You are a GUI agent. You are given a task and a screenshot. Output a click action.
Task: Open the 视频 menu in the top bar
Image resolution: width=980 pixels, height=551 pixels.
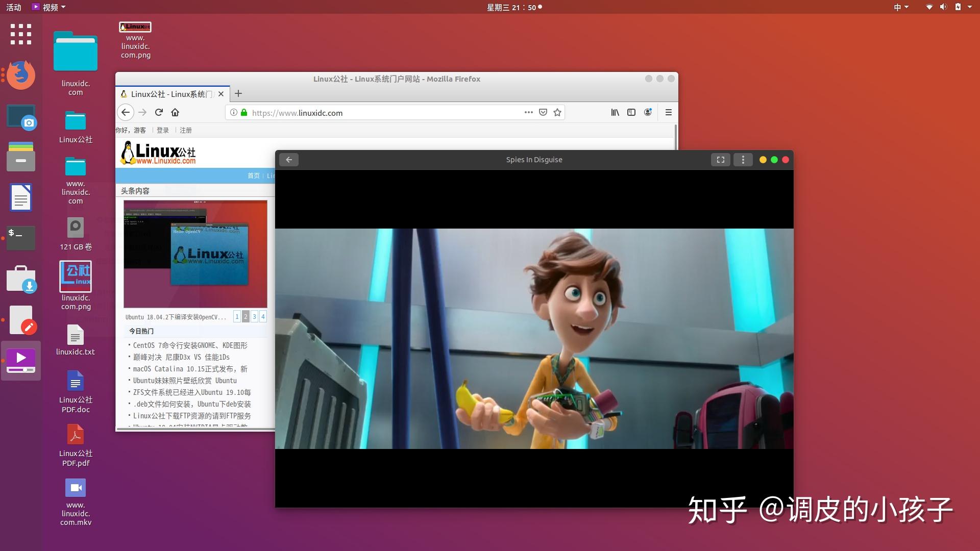51,7
